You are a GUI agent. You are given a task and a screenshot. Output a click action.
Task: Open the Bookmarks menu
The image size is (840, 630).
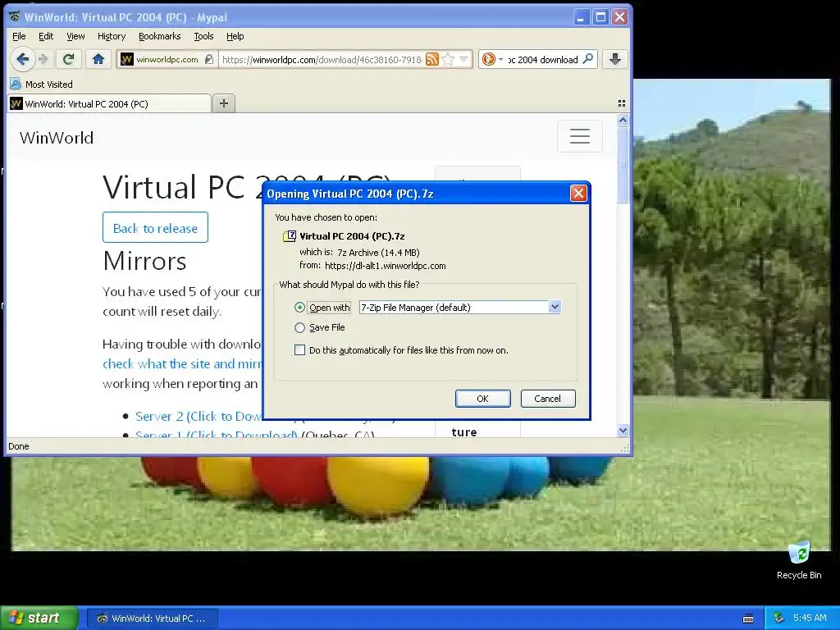tap(160, 36)
